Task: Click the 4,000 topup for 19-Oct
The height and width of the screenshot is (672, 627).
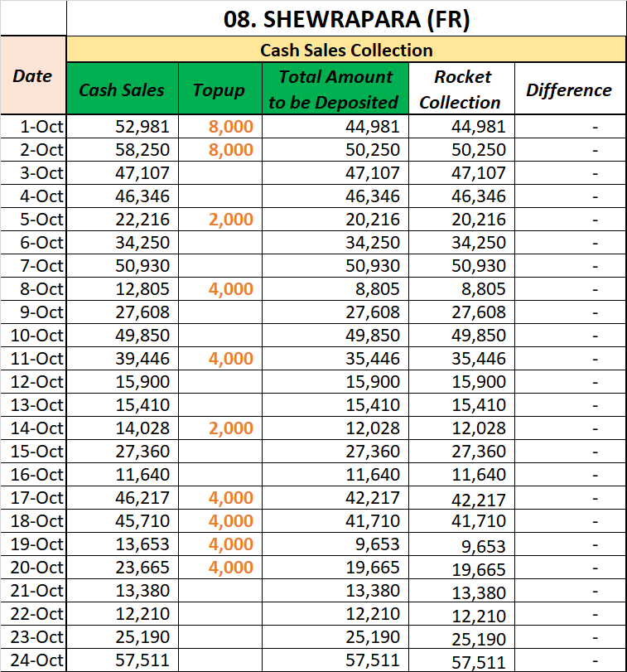Action: click(x=231, y=544)
